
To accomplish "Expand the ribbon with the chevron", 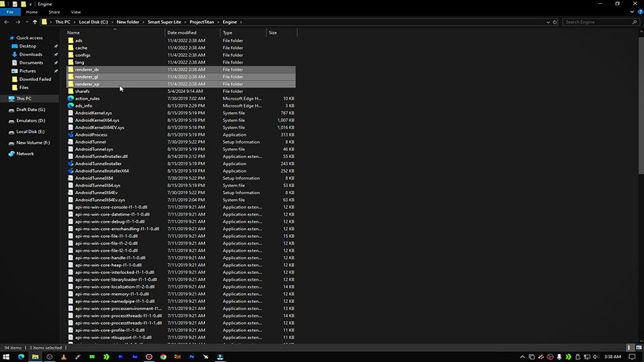I will coord(632,12).
